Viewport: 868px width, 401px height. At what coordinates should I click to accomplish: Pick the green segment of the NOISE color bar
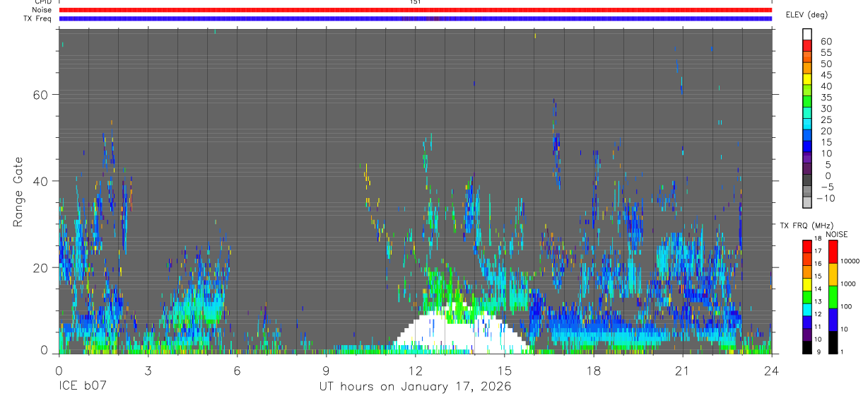(833, 296)
